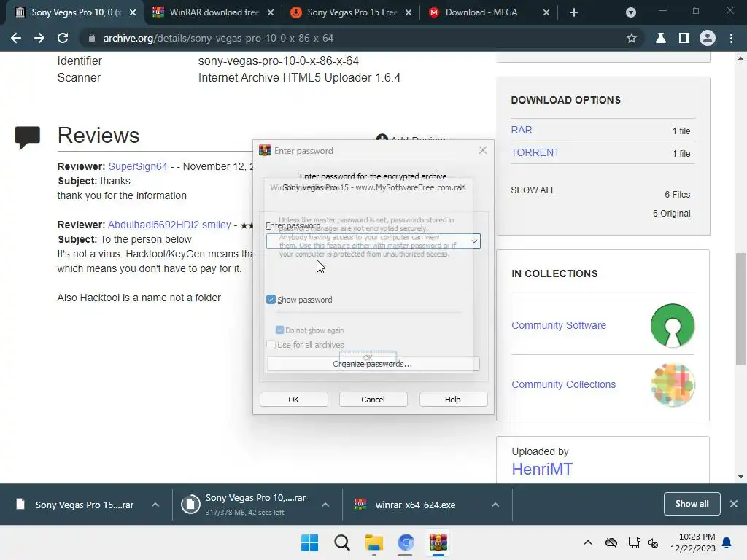Open the notifications bell icon

727,542
